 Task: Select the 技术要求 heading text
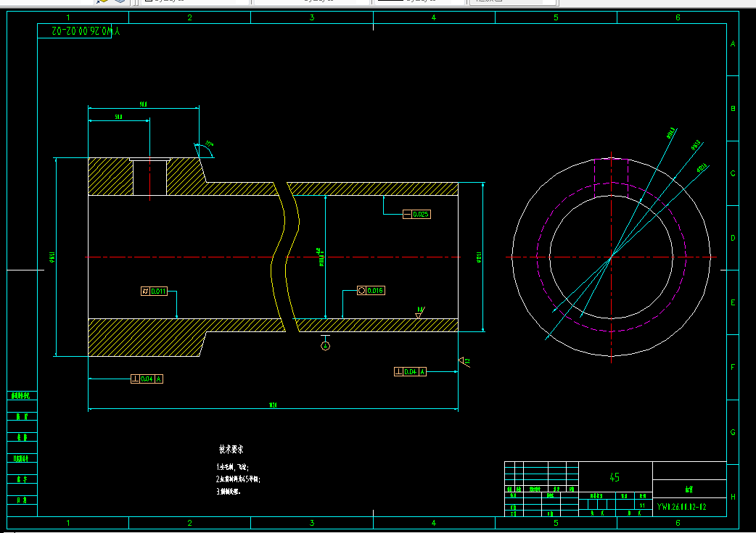[231, 450]
